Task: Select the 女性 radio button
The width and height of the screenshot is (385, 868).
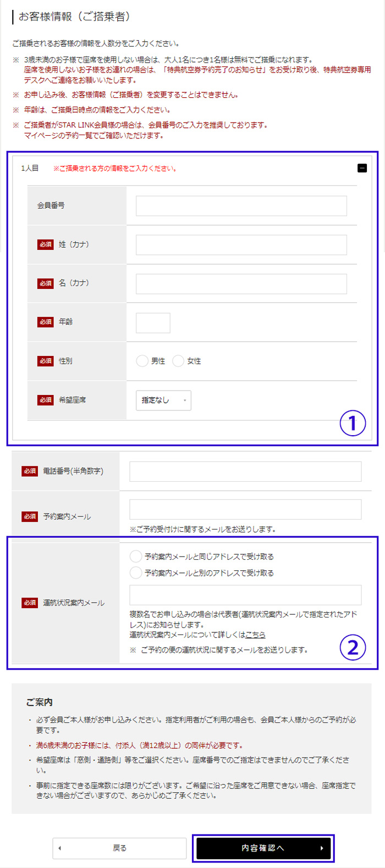Action: (x=178, y=361)
